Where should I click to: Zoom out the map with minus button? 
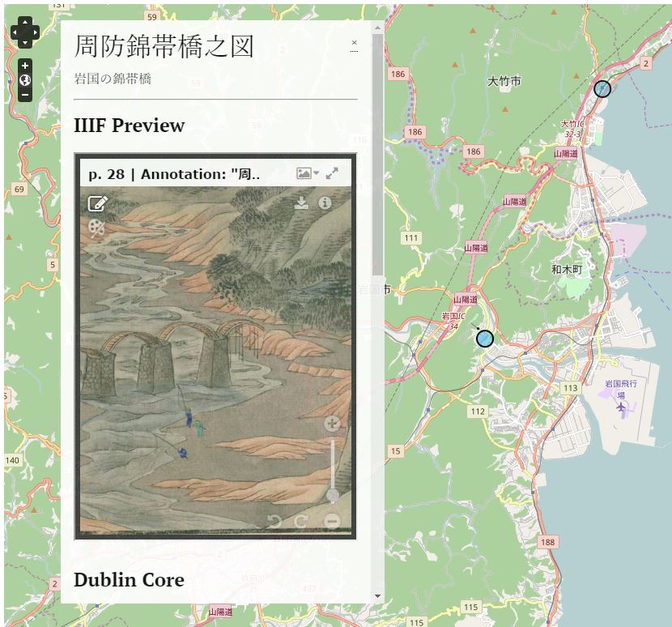(25, 95)
